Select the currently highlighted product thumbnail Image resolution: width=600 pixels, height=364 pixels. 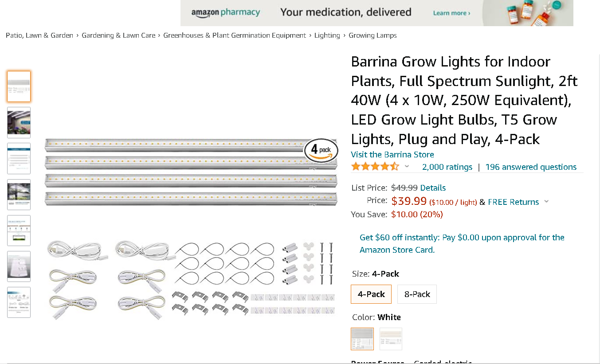[19, 86]
